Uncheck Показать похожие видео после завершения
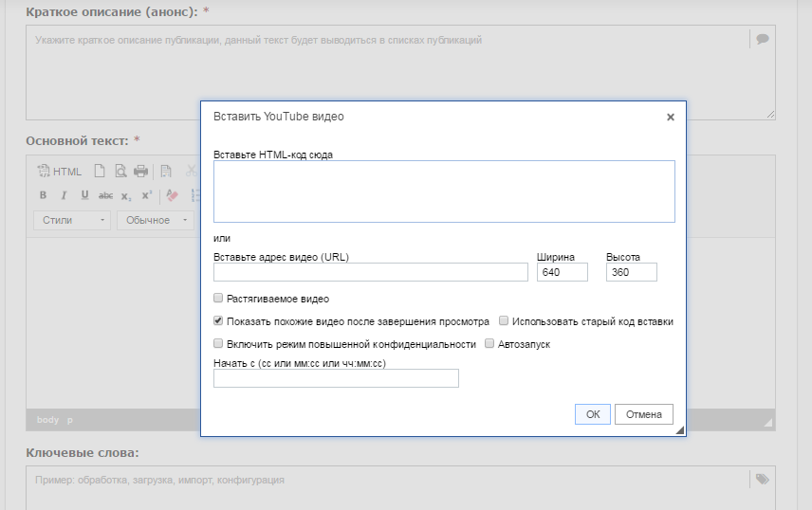 (x=218, y=320)
